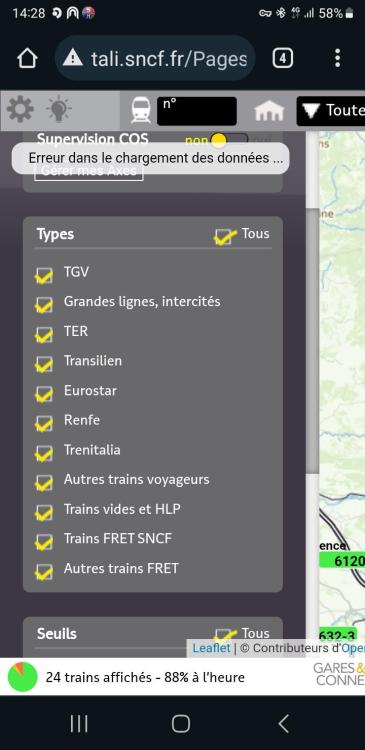Toggle the Tous checkbox for Types
365x750 pixels.
point(224,236)
